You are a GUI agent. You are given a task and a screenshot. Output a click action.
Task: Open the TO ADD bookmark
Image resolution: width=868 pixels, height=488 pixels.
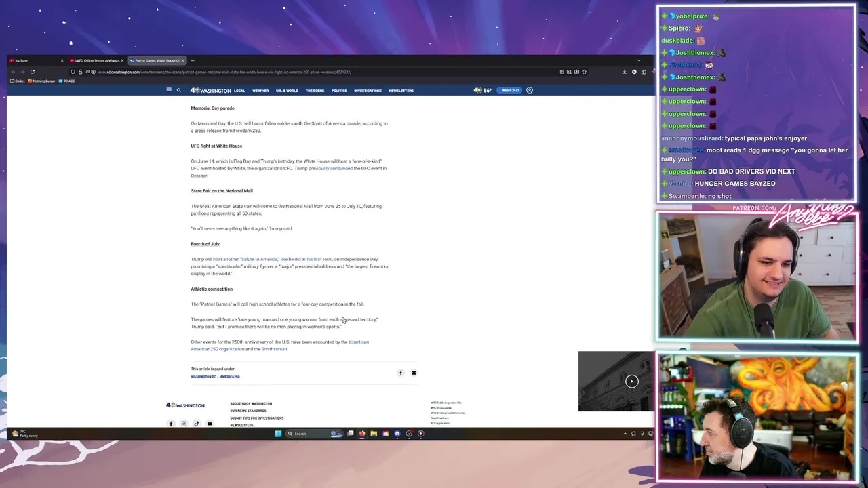pos(67,81)
